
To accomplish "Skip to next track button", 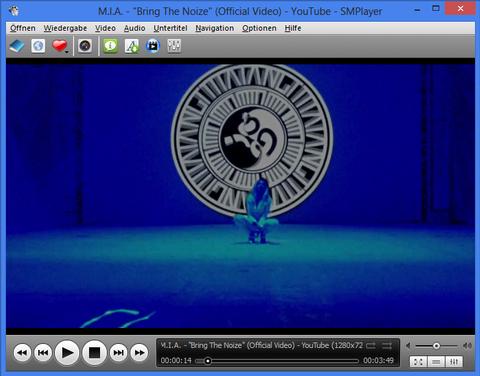I will (118, 353).
